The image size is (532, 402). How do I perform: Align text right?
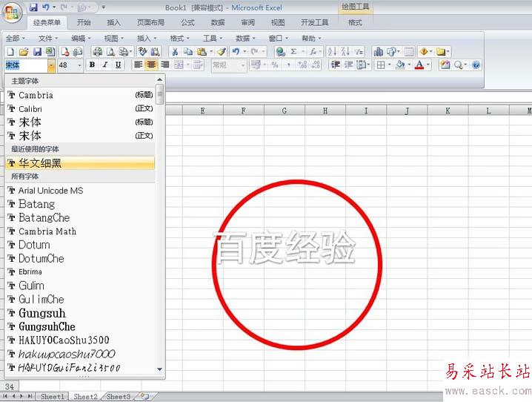tap(165, 65)
